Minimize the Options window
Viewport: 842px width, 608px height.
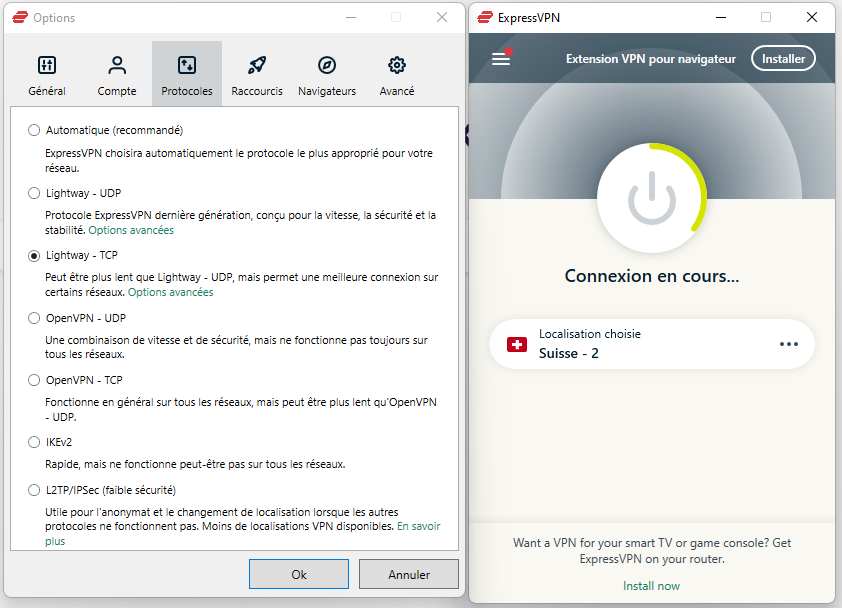(x=351, y=17)
